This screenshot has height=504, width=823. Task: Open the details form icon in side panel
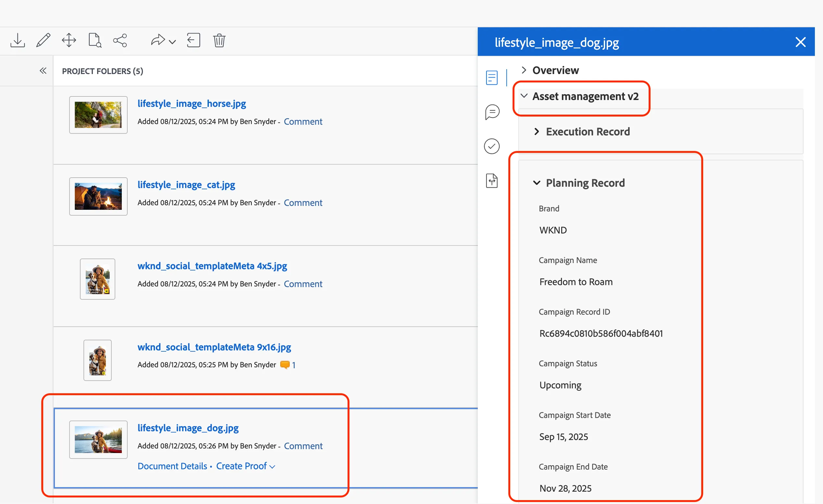coord(492,78)
